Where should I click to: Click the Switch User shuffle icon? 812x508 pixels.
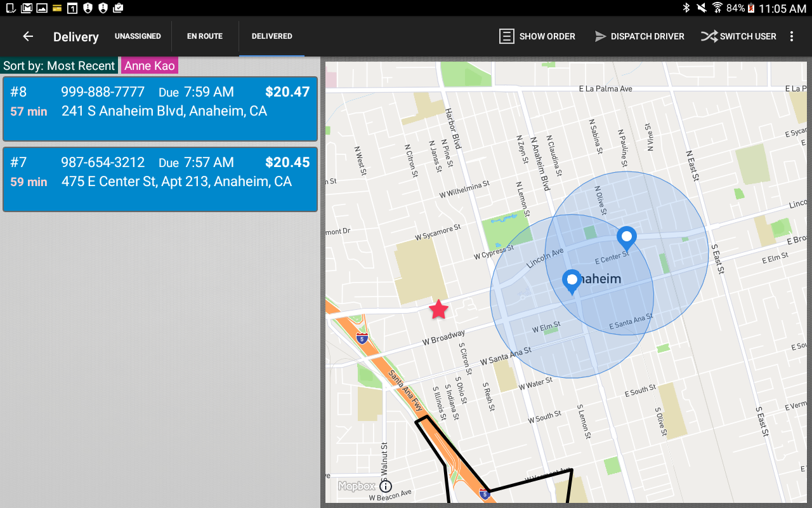click(x=709, y=36)
